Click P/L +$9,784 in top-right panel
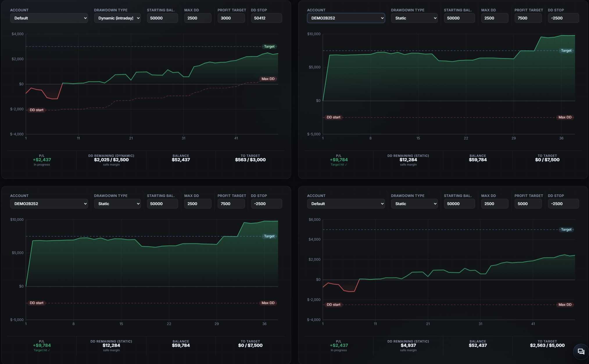 339,160
